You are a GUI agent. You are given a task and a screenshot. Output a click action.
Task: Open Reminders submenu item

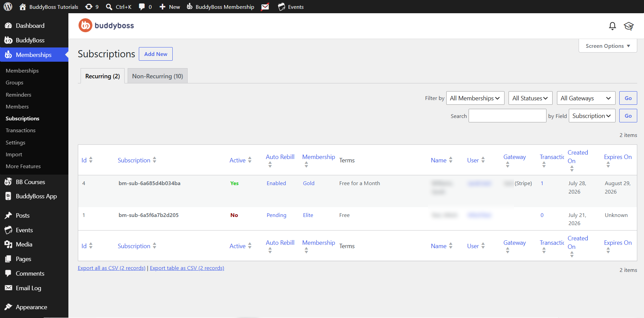click(x=19, y=95)
